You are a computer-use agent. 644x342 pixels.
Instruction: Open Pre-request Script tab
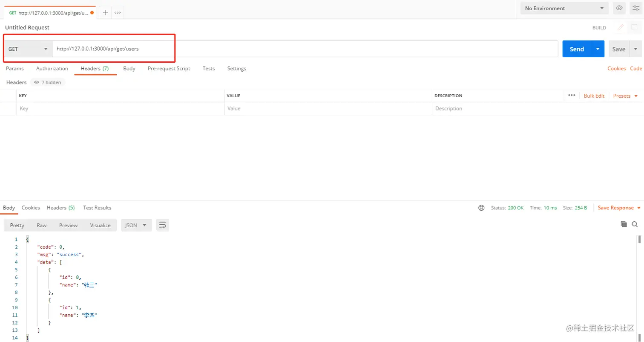(169, 69)
